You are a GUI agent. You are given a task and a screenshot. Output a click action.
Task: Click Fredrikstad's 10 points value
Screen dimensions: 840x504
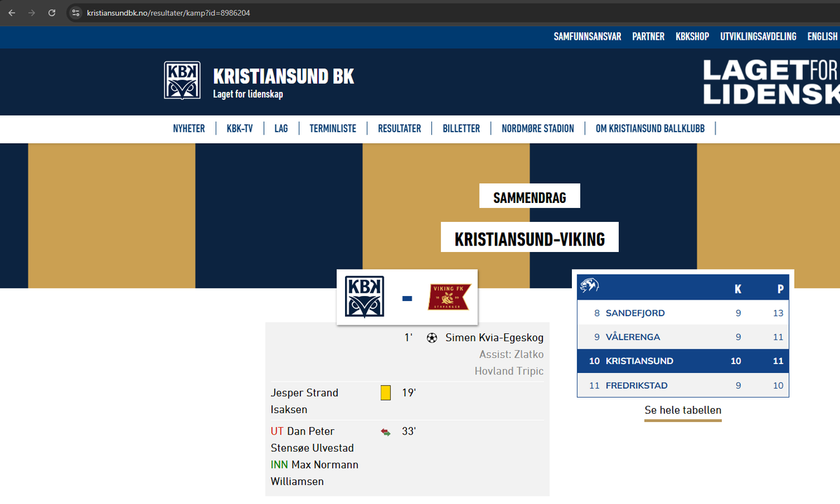[x=778, y=385]
